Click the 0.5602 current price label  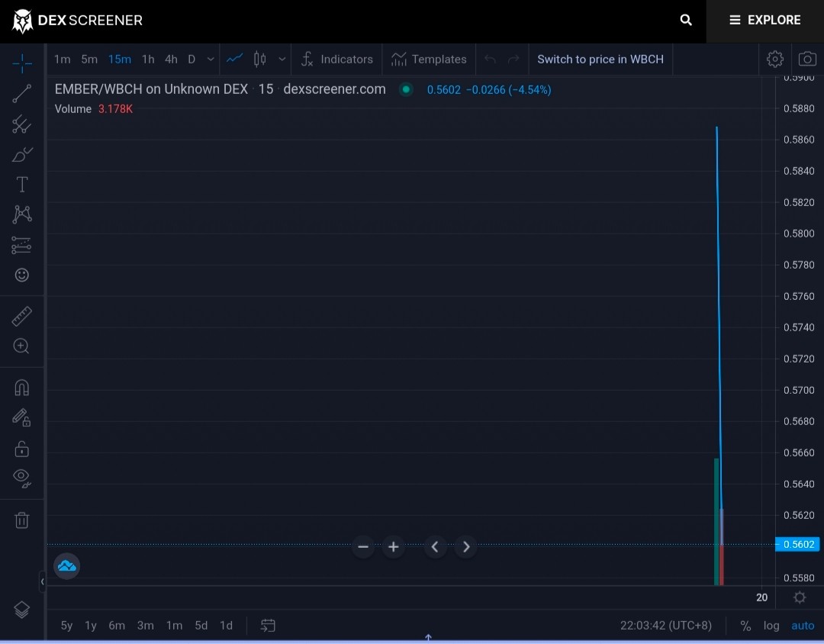coord(798,544)
